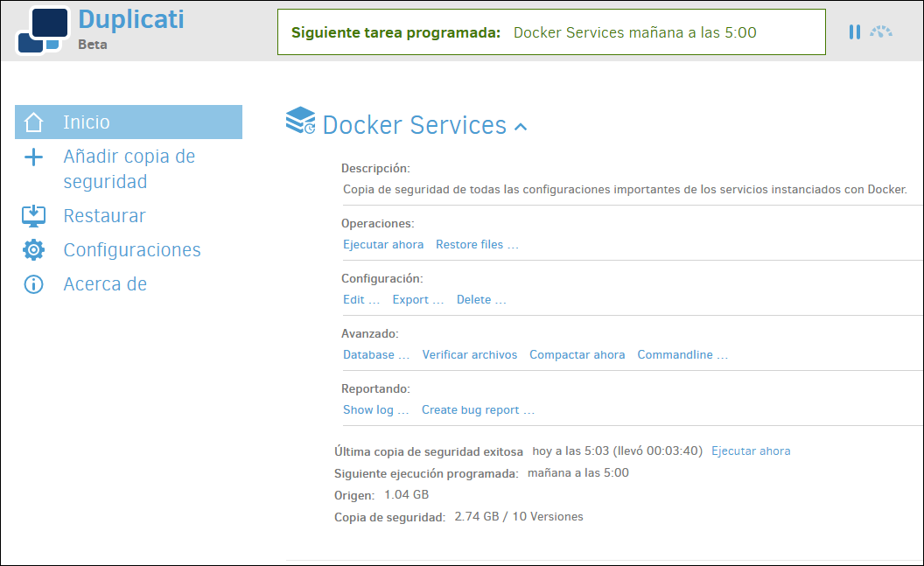The image size is (924, 566).
Task: Click the home icon beside Inicio
Action: pyautogui.click(x=33, y=122)
